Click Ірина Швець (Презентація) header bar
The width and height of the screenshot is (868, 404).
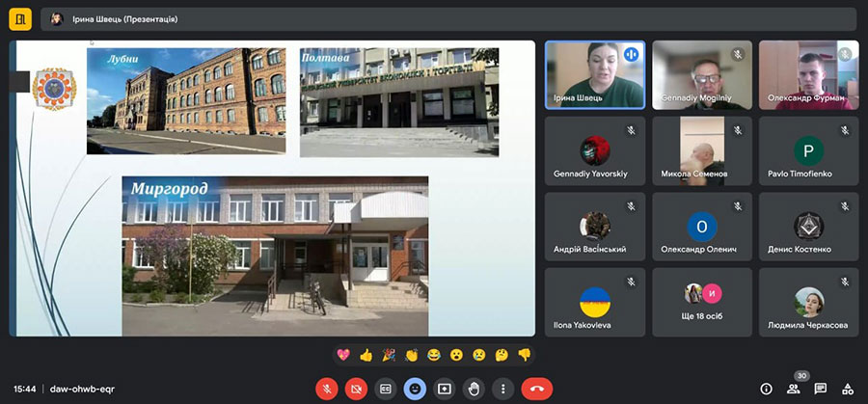[125, 18]
